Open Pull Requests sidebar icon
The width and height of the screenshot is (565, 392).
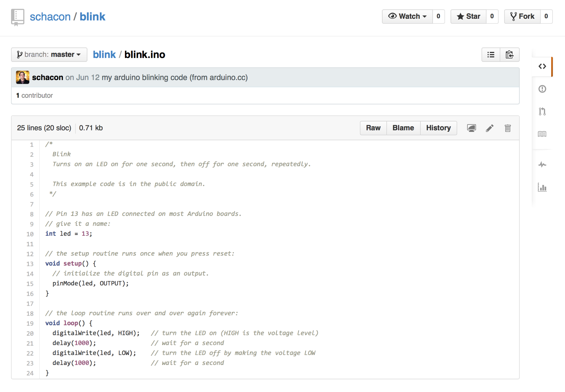(x=542, y=112)
